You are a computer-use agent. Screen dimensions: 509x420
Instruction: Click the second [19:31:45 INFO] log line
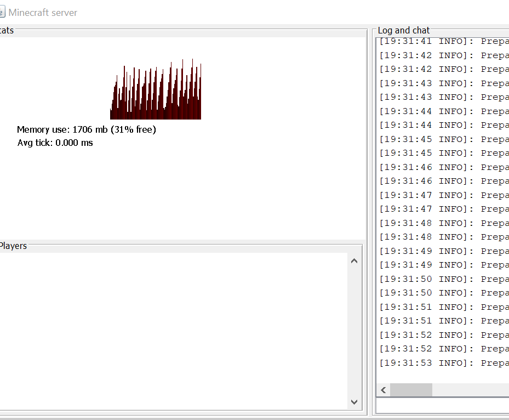[x=444, y=153]
